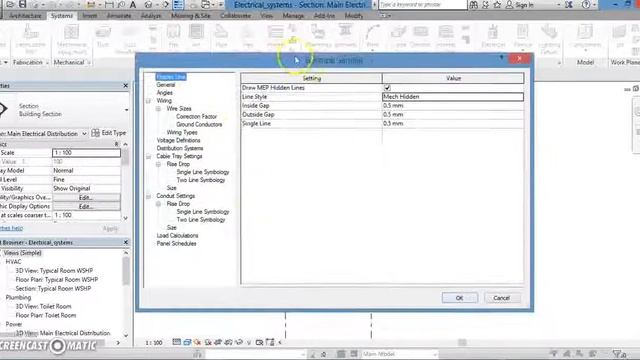Click Cancel in Electrical Settings dialog

pyautogui.click(x=502, y=298)
